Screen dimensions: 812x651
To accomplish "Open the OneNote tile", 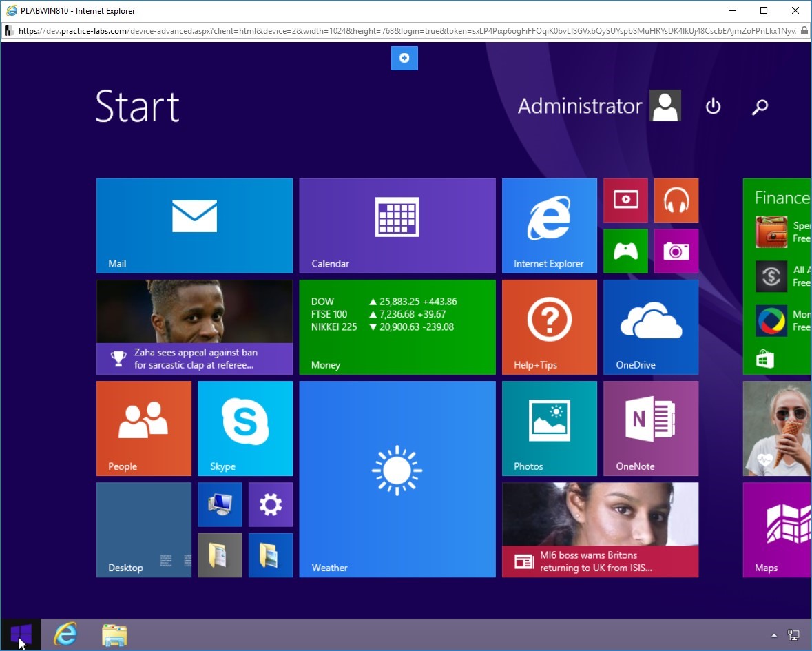I will point(651,428).
